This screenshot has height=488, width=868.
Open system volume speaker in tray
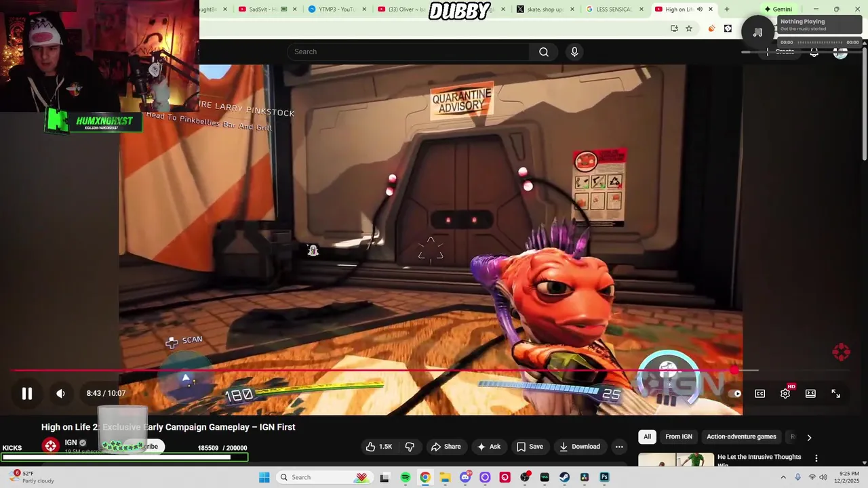pos(823,477)
